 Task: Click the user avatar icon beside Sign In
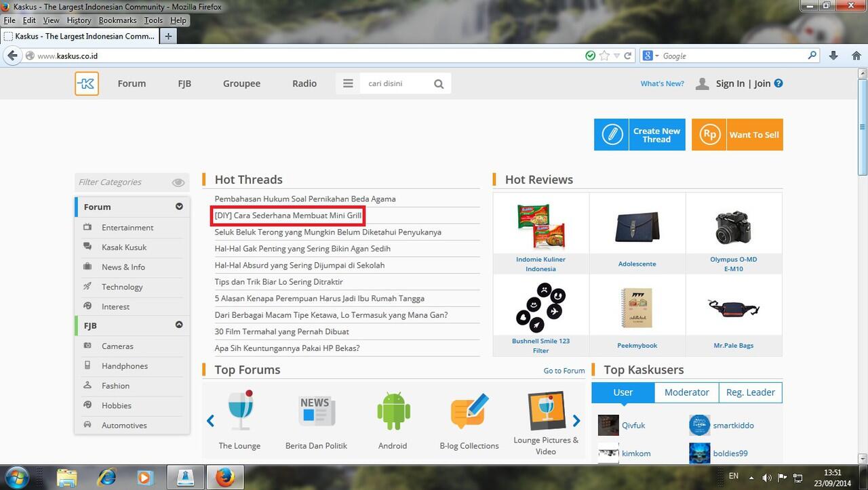pos(703,83)
